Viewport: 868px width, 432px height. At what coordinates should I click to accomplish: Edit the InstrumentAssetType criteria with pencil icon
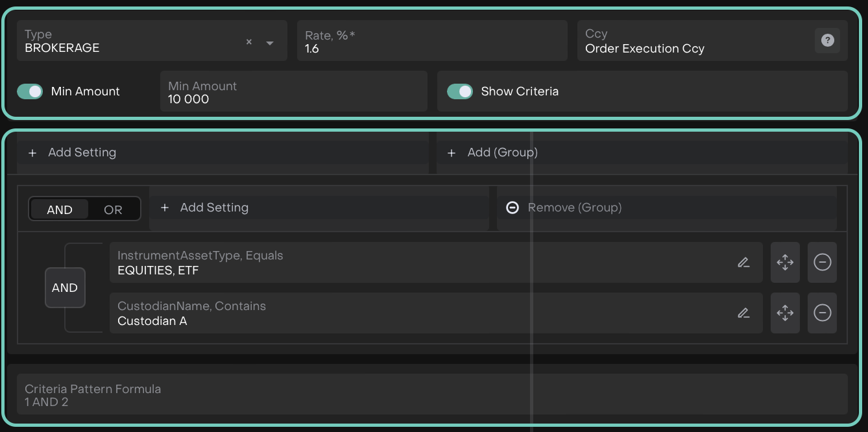pyautogui.click(x=743, y=263)
